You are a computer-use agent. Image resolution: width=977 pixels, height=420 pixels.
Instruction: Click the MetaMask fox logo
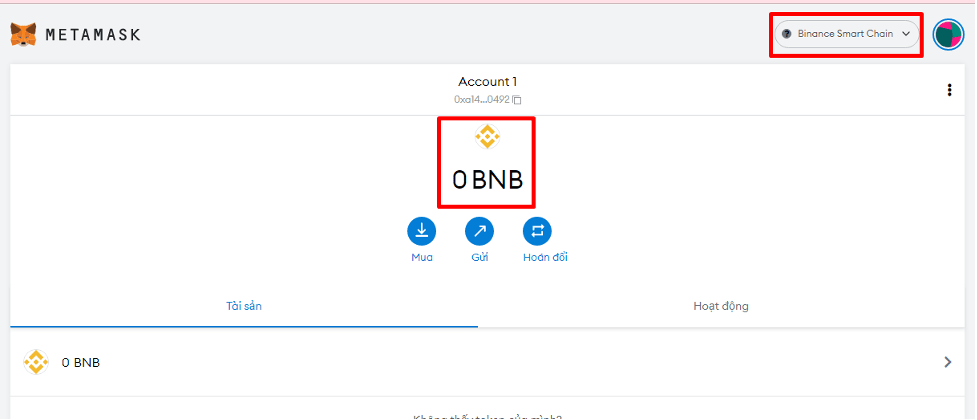[x=23, y=34]
